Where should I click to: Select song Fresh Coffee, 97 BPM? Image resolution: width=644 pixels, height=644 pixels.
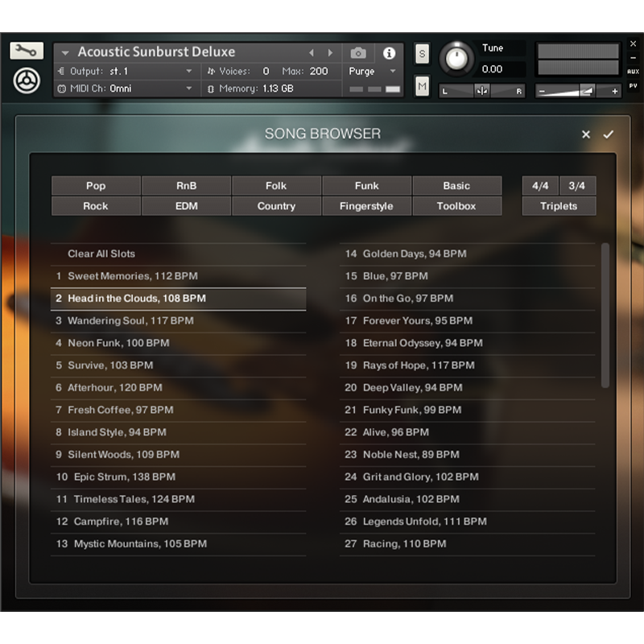[178, 411]
